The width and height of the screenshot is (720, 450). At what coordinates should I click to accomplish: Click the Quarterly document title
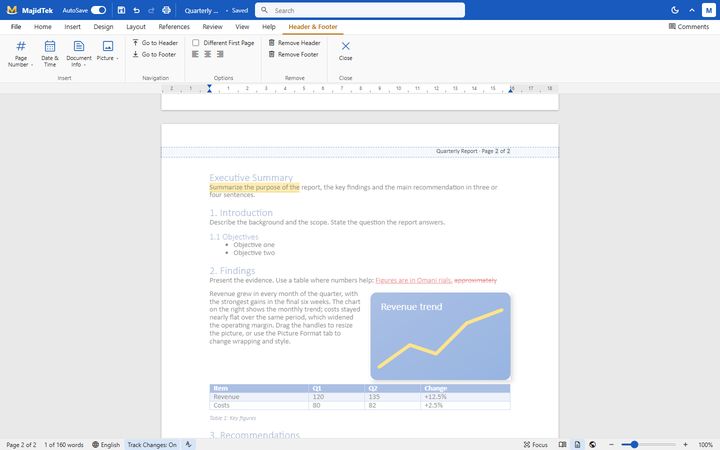pos(202,10)
